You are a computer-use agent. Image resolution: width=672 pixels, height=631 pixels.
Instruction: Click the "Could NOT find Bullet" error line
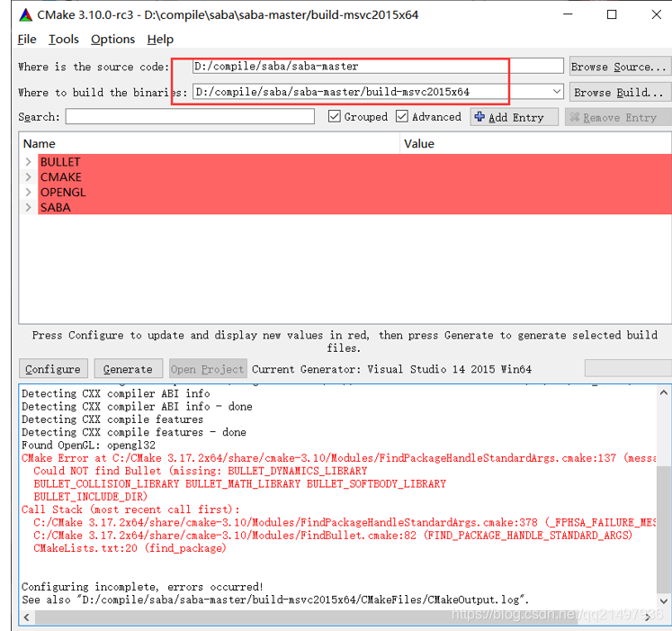(x=201, y=471)
